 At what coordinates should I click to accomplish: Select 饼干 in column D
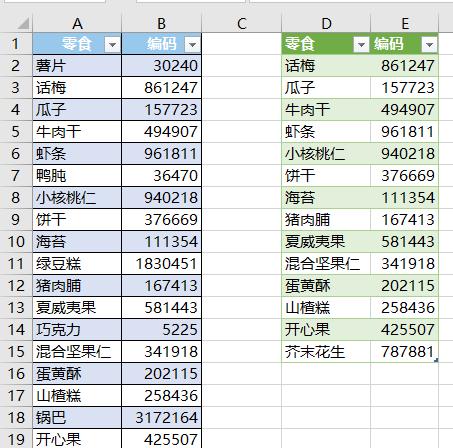[326, 176]
